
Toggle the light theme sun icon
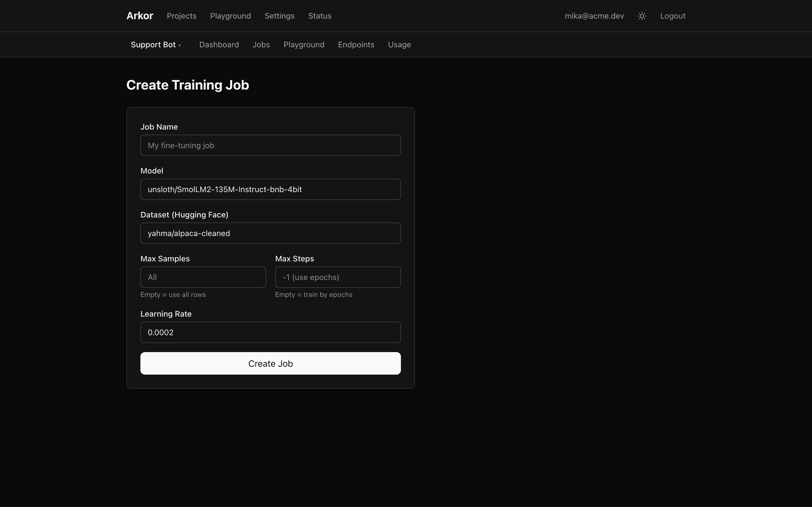coord(642,16)
